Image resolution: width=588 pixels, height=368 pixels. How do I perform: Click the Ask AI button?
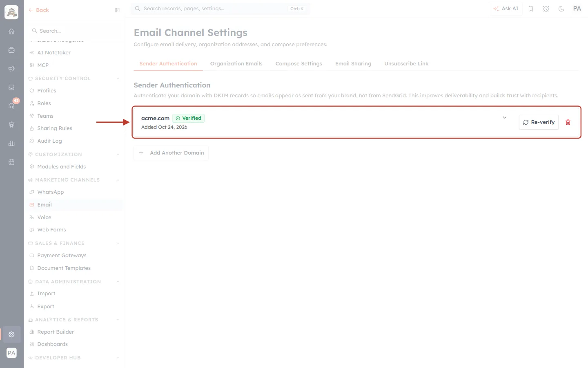tap(506, 9)
